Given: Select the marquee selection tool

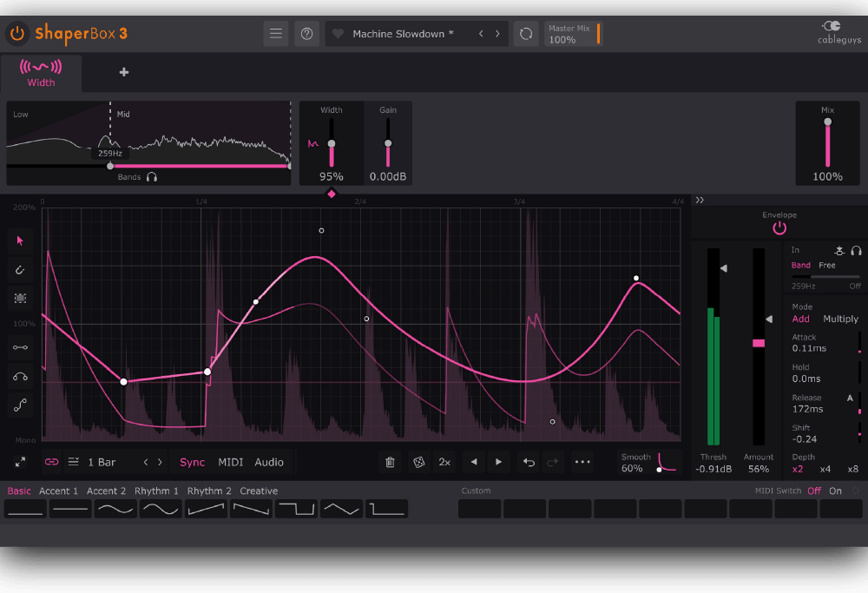Looking at the screenshot, I should [x=21, y=299].
